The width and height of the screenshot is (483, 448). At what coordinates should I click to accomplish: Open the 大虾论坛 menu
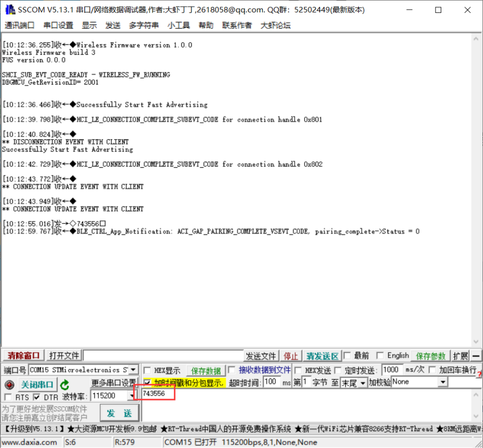coord(275,25)
